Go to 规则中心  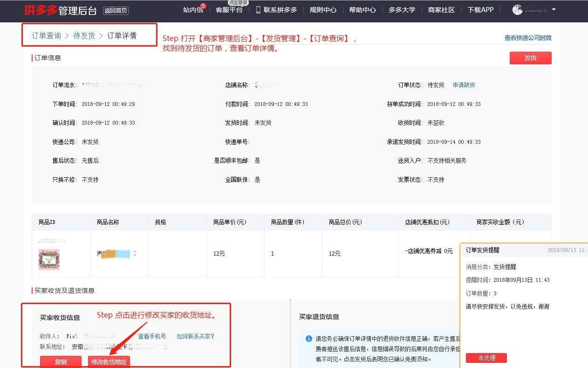pyautogui.click(x=323, y=10)
